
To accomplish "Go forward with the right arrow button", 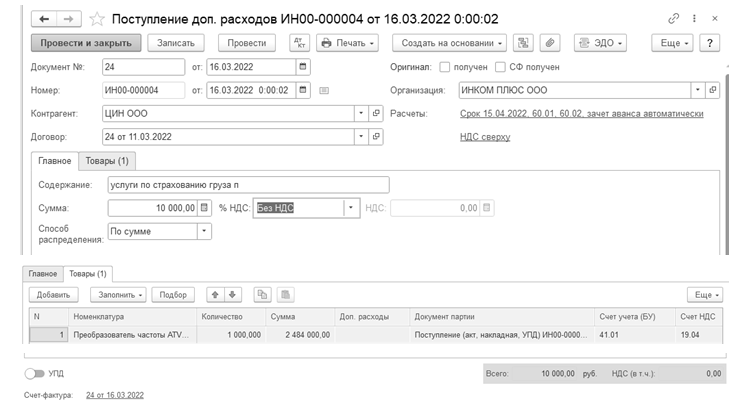I will tap(69, 19).
